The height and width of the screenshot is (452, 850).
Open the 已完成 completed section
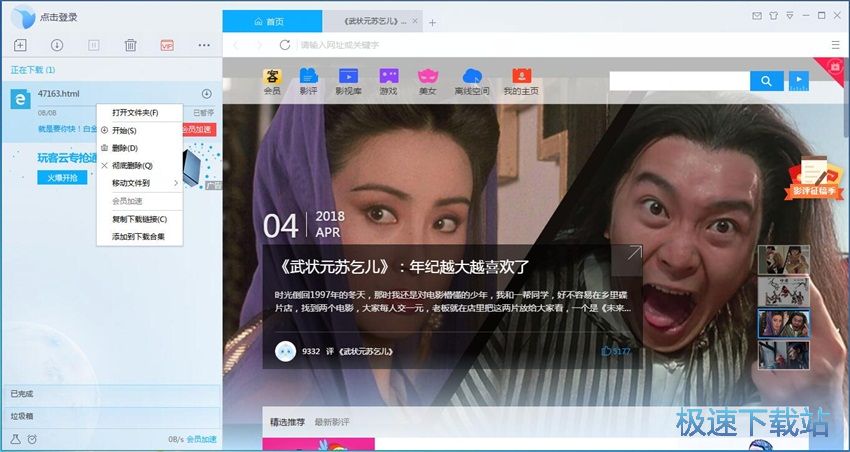(111, 394)
